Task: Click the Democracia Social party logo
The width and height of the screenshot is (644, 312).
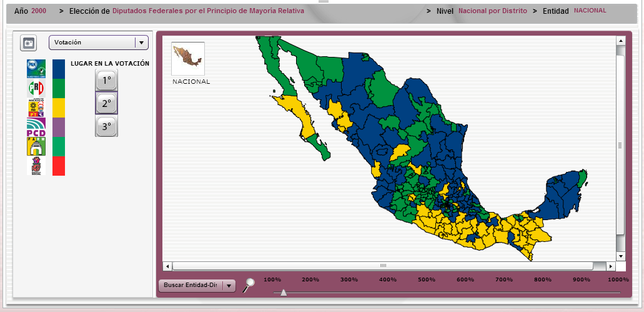Action: tap(36, 166)
